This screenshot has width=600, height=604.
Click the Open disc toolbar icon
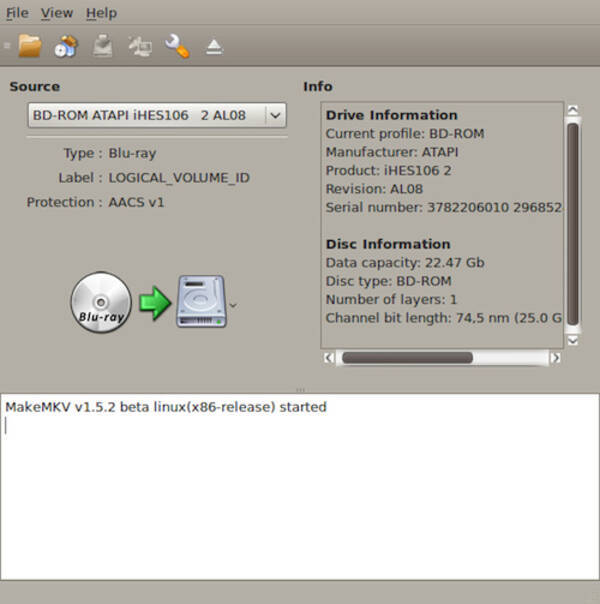[66, 46]
